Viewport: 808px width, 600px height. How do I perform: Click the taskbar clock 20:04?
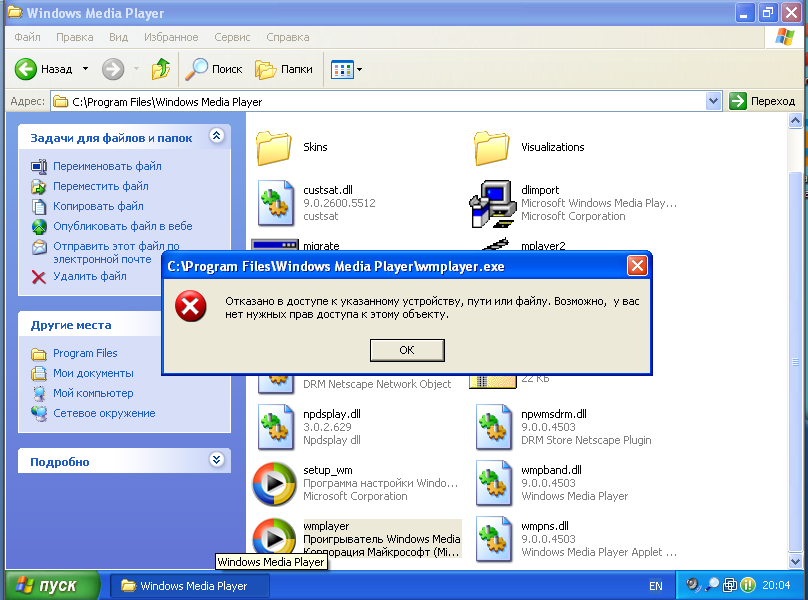click(x=776, y=585)
